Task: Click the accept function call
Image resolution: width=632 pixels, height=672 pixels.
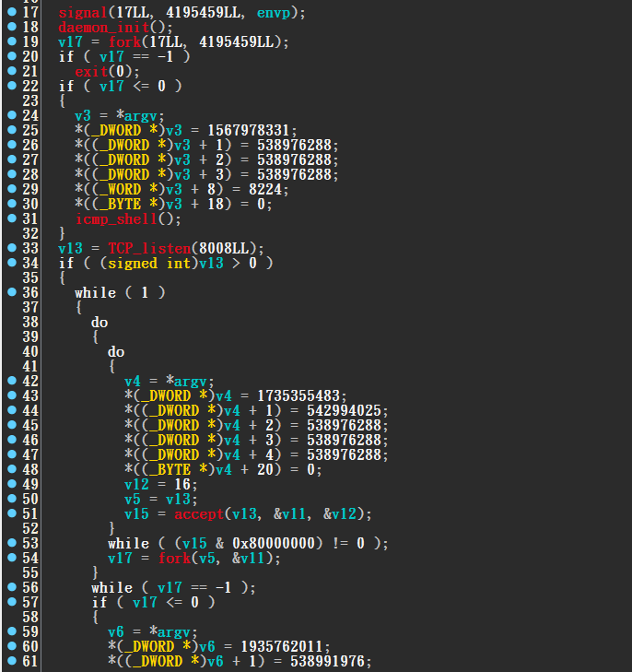Action: [x=199, y=513]
